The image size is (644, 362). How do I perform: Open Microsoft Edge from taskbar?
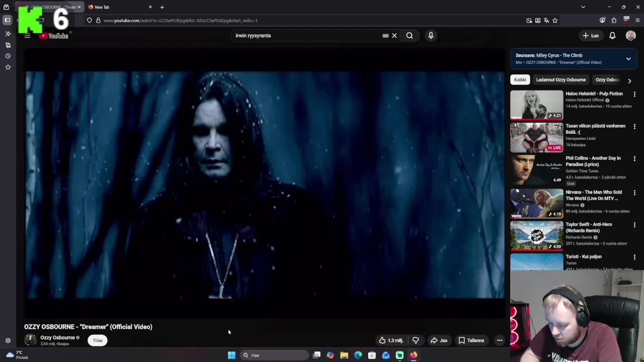click(358, 355)
